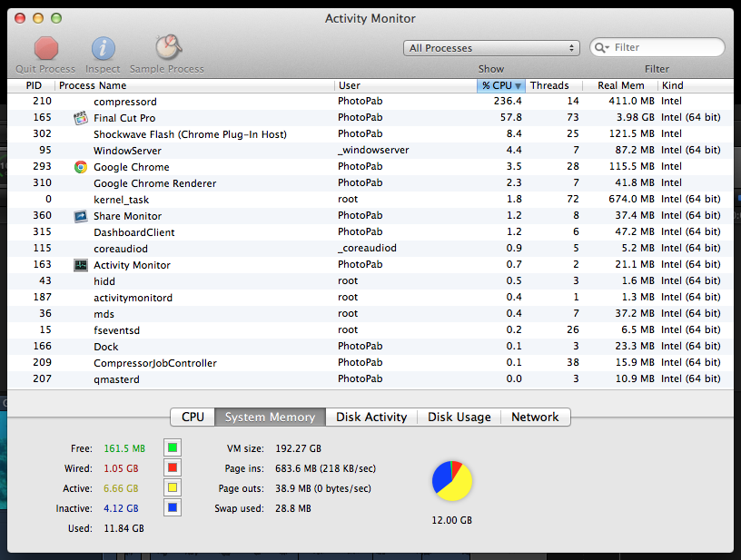741x560 pixels.
Task: Click the 3.98 GB Real Mem value
Action: 635,118
